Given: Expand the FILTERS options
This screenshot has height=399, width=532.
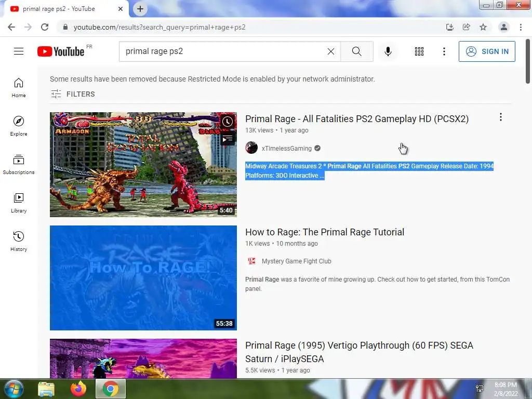Looking at the screenshot, I should point(73,94).
